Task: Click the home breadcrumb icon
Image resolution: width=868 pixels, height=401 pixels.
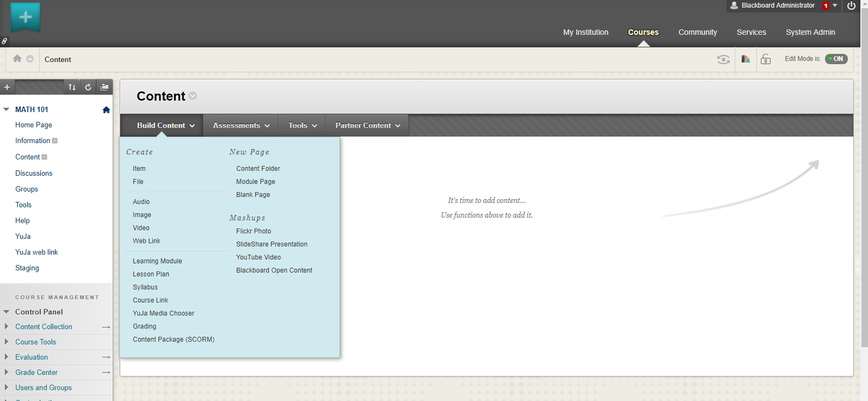Action: (x=17, y=59)
